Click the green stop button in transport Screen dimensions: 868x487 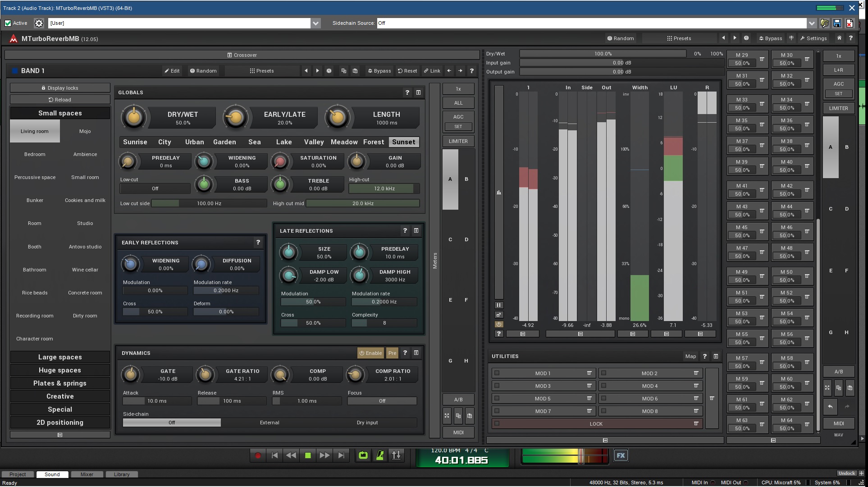[308, 455]
